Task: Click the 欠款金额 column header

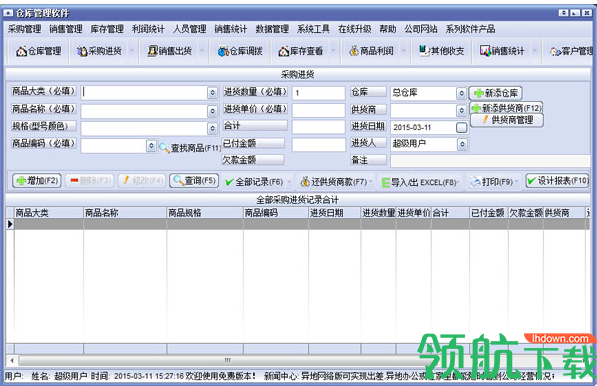Action: tap(526, 213)
